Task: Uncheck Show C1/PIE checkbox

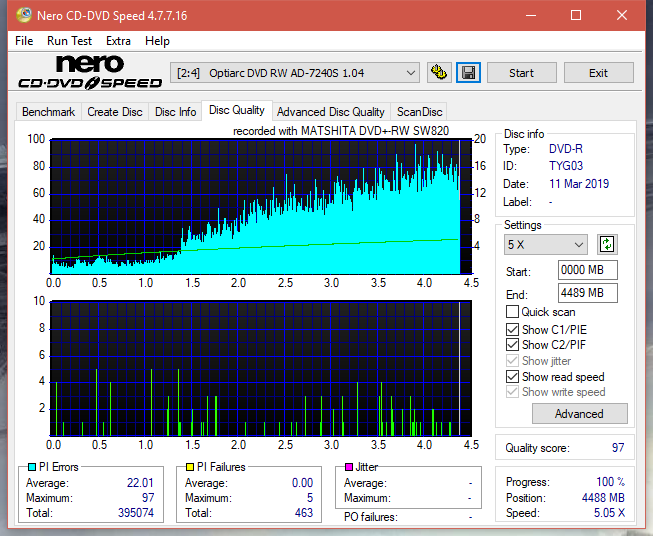Action: click(512, 329)
